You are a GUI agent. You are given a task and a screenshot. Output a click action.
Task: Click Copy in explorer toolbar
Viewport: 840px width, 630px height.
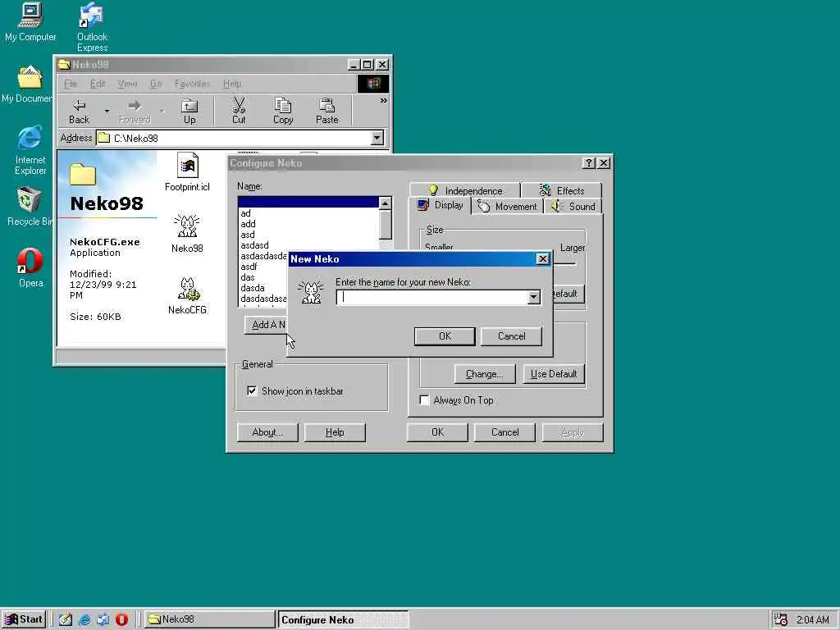click(x=283, y=112)
